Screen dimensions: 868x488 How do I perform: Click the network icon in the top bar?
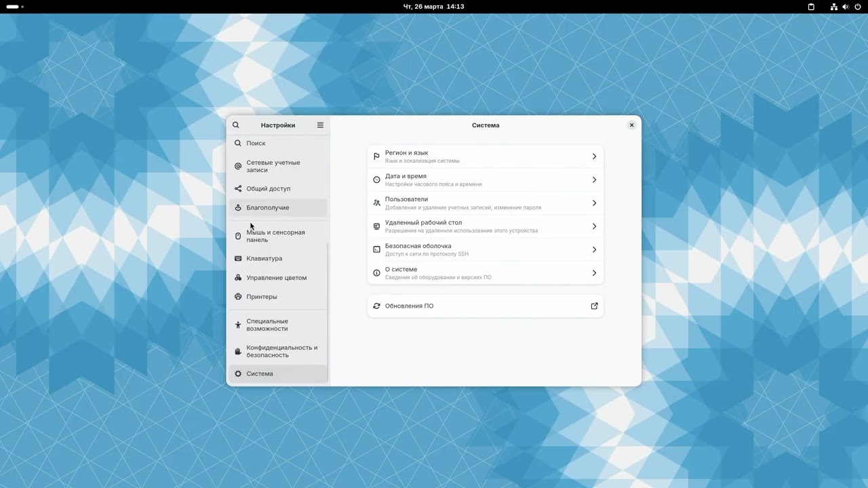(x=834, y=7)
